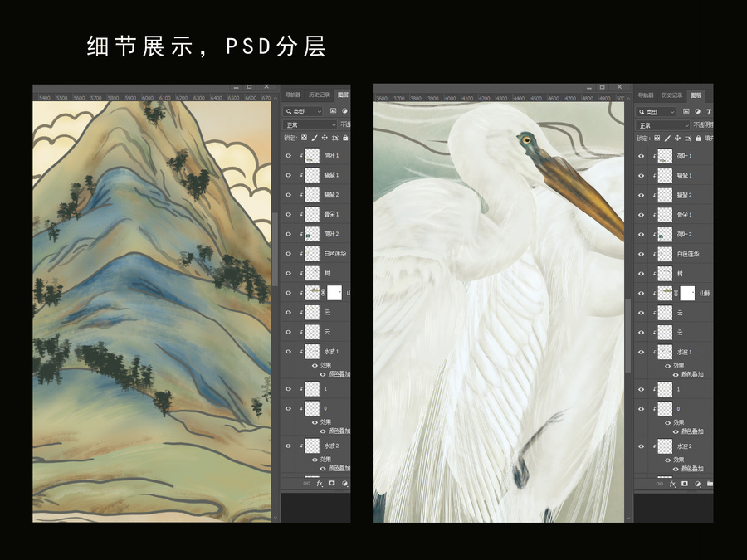The image size is (747, 560).
Task: Filter by pixel layers icon in right panel
Action: 686,111
